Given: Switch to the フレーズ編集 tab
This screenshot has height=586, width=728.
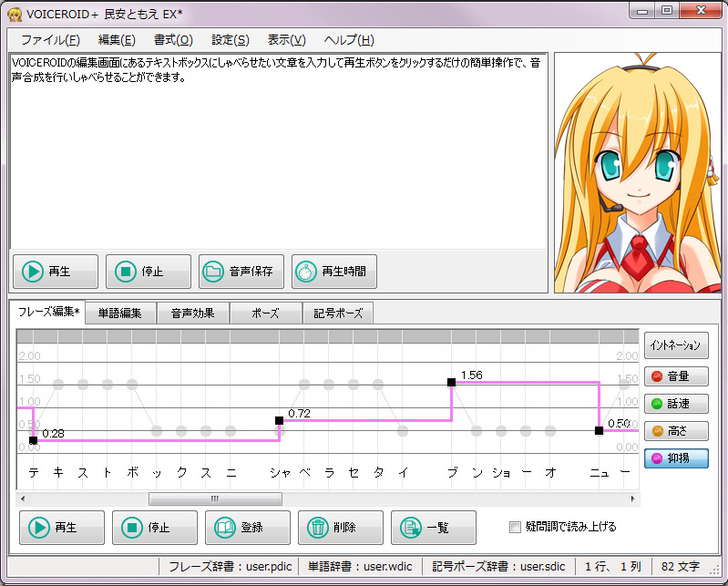Looking at the screenshot, I should [47, 312].
